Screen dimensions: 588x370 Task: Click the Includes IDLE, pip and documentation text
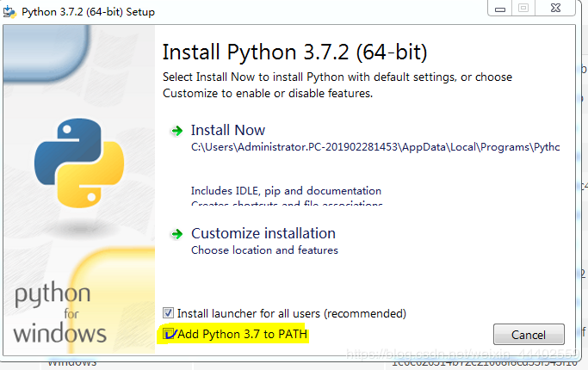coord(286,190)
